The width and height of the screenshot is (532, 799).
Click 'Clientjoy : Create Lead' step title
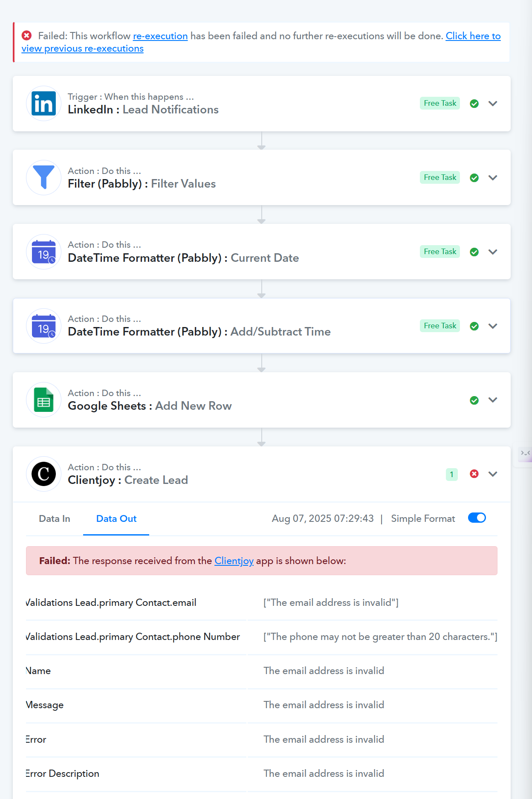128,480
